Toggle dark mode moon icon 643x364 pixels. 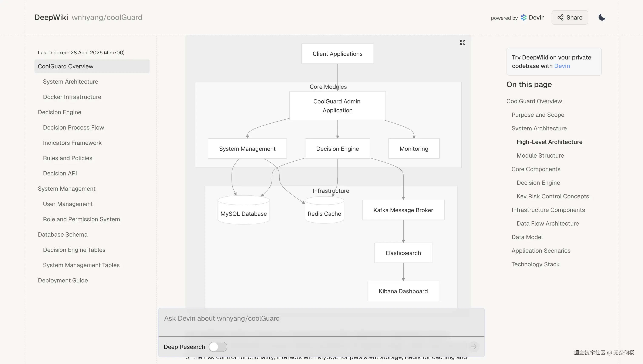click(602, 17)
